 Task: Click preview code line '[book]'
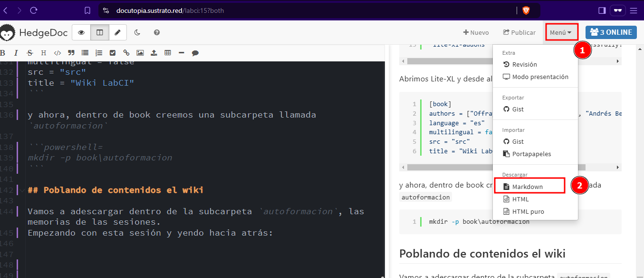tap(440, 104)
